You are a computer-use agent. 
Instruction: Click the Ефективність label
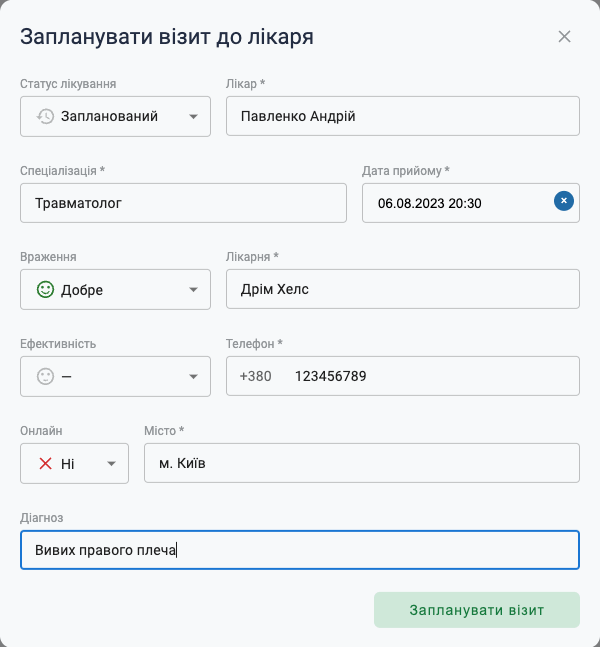[x=58, y=344]
